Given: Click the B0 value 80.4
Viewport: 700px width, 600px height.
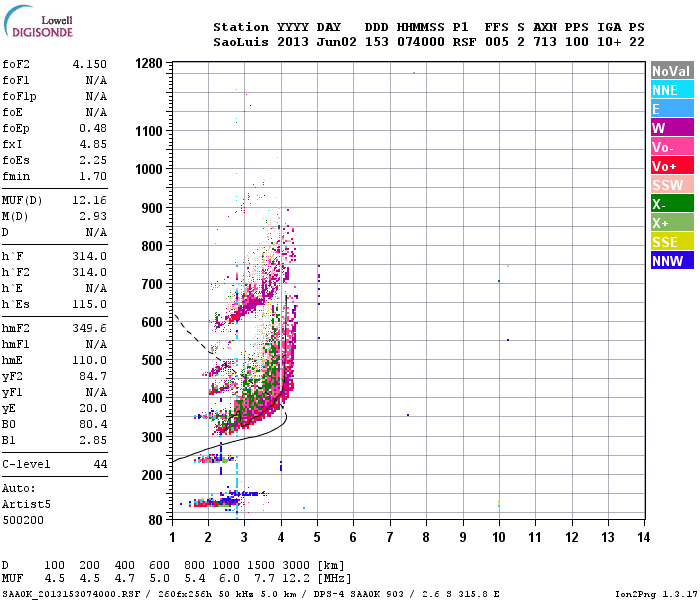Looking at the screenshot, I should point(93,424).
